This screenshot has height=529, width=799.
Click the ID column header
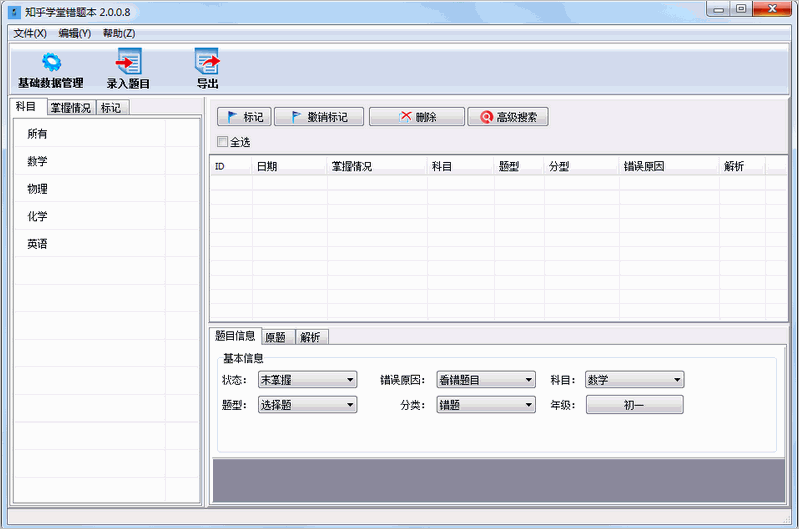(x=231, y=166)
